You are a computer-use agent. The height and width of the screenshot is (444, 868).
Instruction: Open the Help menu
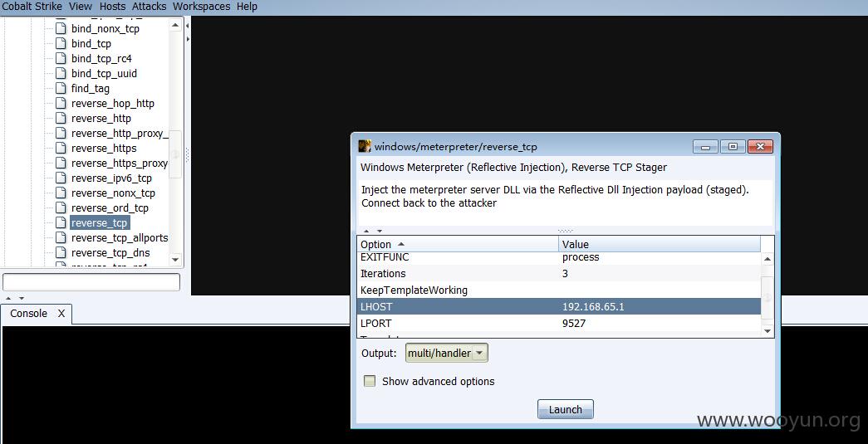pos(247,7)
